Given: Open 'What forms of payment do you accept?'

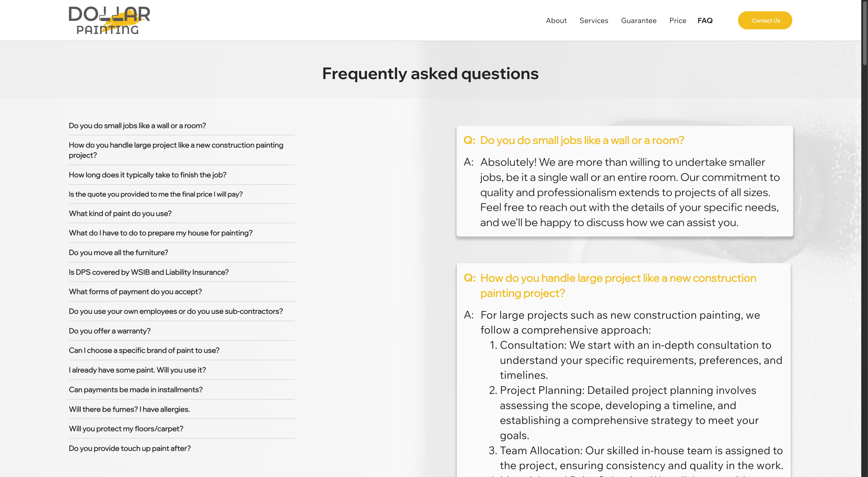Looking at the screenshot, I should coord(135,292).
